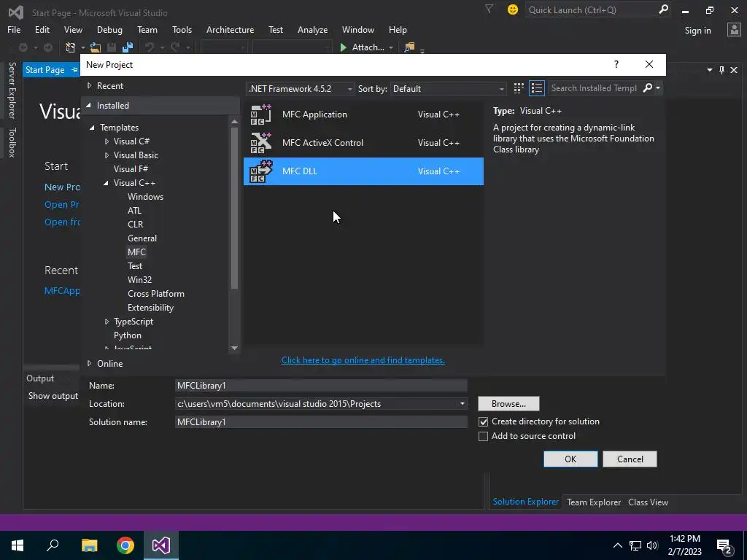
Task: Open File Explorer from taskbar
Action: [x=89, y=545]
